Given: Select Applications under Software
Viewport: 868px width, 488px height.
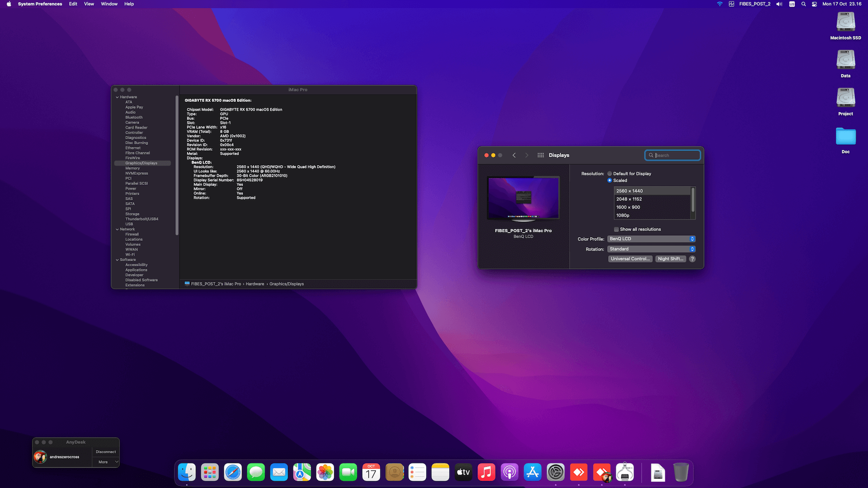Looking at the screenshot, I should (136, 270).
